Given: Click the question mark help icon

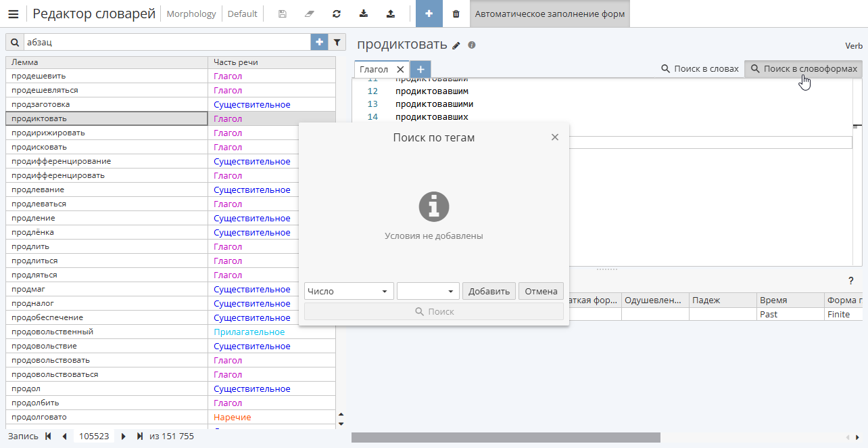Looking at the screenshot, I should (851, 280).
